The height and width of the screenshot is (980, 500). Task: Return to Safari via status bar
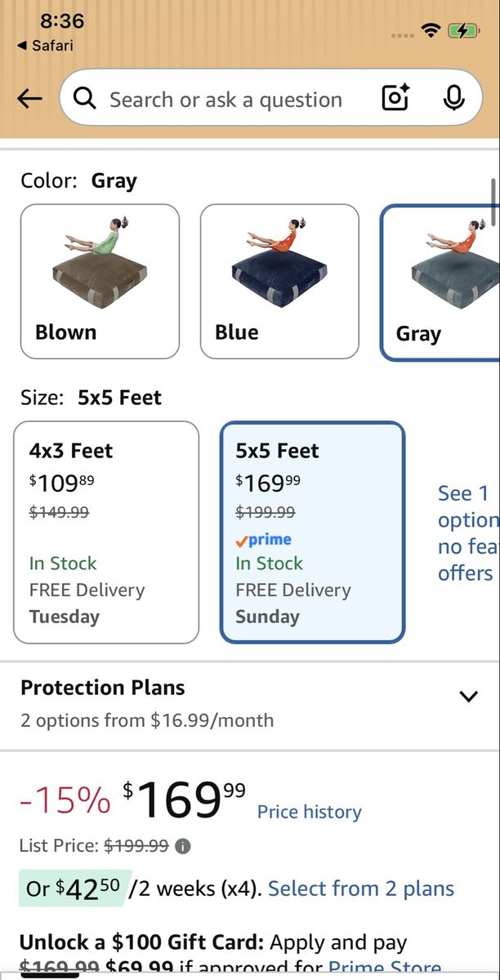coord(44,46)
